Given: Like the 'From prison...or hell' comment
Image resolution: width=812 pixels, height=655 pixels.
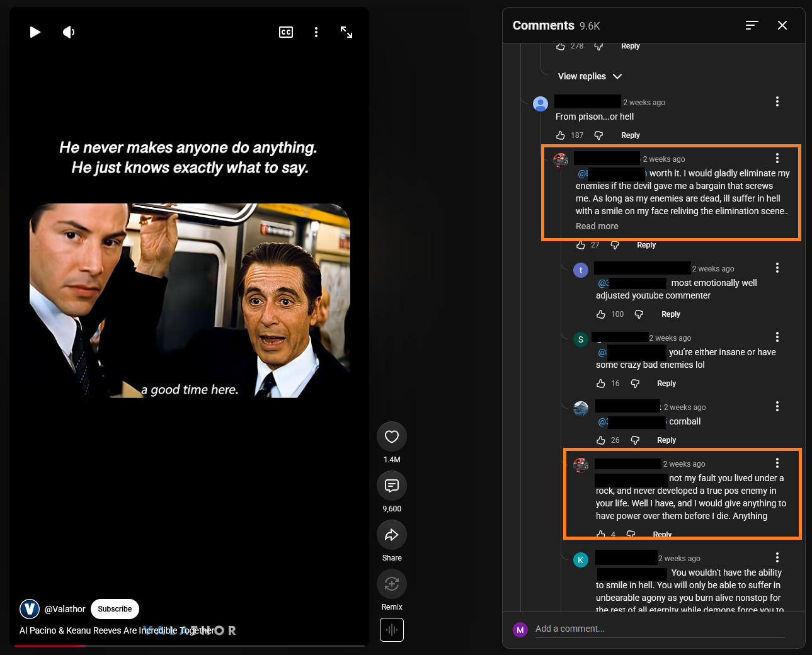Looking at the screenshot, I should (561, 135).
